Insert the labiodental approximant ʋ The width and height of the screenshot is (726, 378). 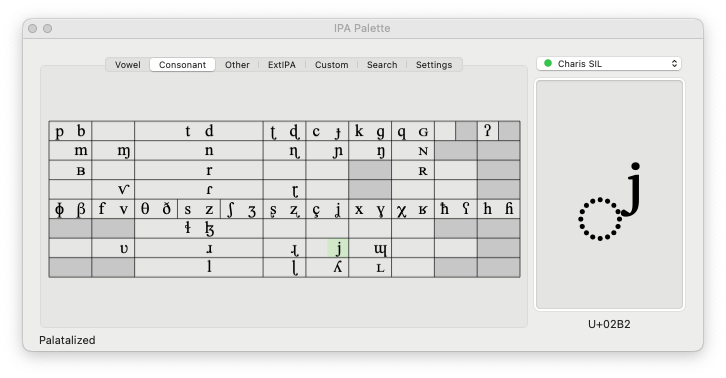point(124,248)
